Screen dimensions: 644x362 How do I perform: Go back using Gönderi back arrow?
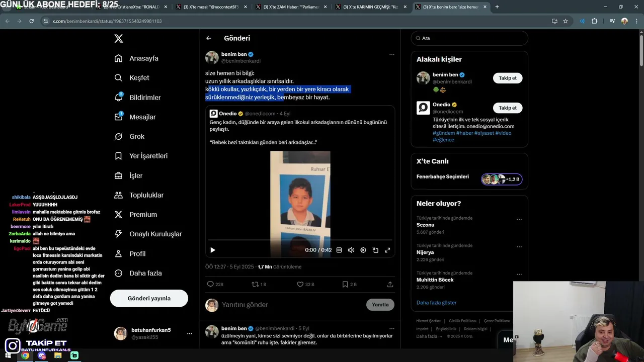209,38
